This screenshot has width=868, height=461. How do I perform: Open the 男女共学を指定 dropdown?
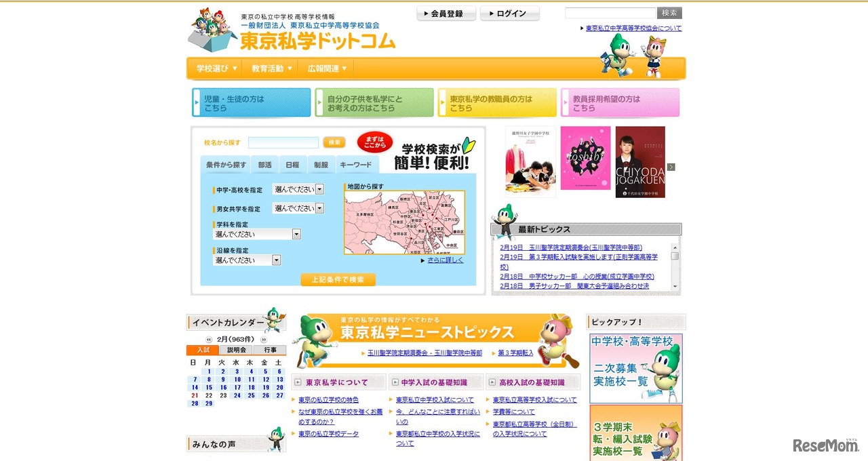pos(298,209)
